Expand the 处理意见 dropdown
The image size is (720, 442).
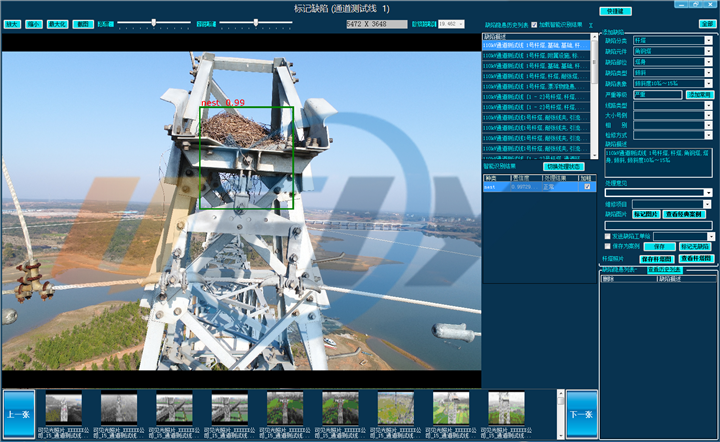709,193
